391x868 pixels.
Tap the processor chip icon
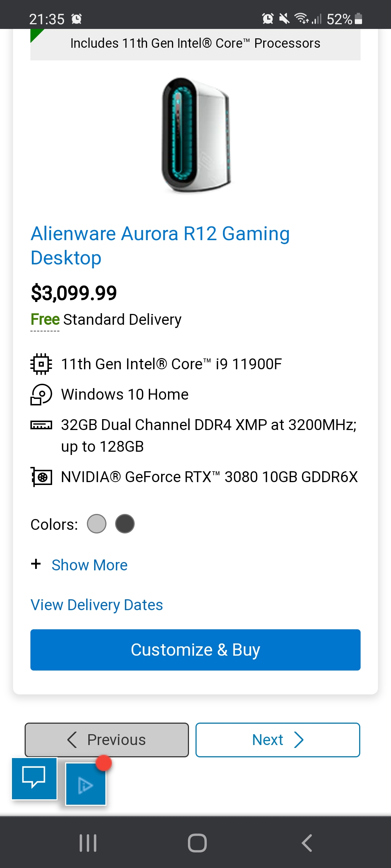pyautogui.click(x=41, y=364)
